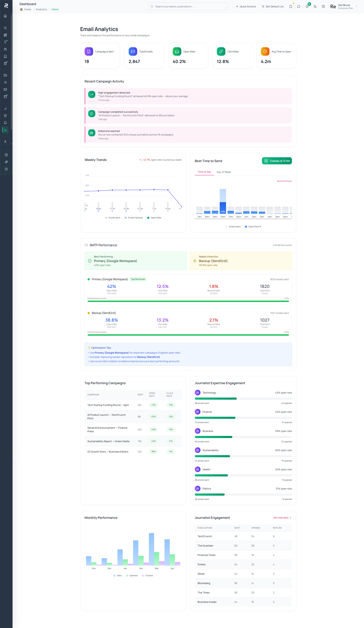Open the newspaper icon in the sidebar
The width and height of the screenshot is (364, 628).
coord(5,35)
